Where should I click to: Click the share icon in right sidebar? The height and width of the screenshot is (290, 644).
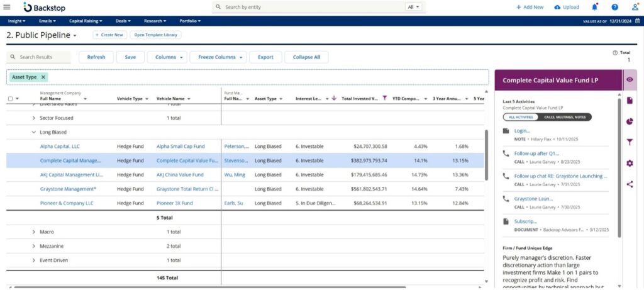pyautogui.click(x=630, y=184)
